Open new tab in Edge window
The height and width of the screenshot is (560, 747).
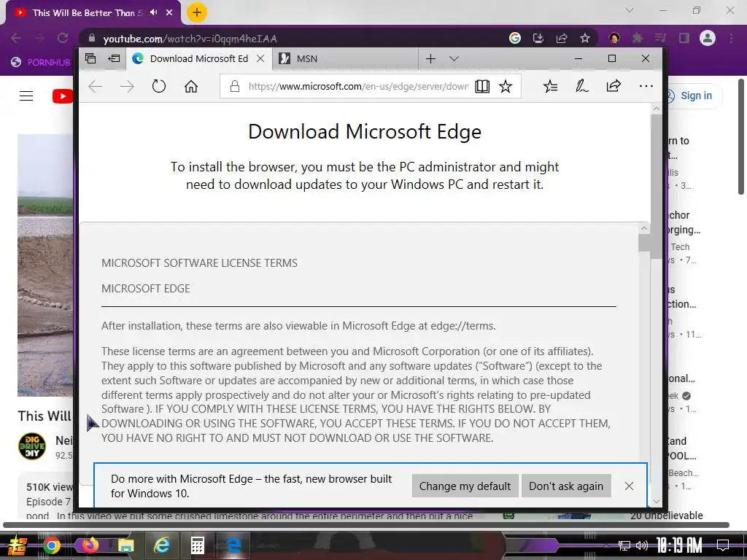click(x=430, y=58)
